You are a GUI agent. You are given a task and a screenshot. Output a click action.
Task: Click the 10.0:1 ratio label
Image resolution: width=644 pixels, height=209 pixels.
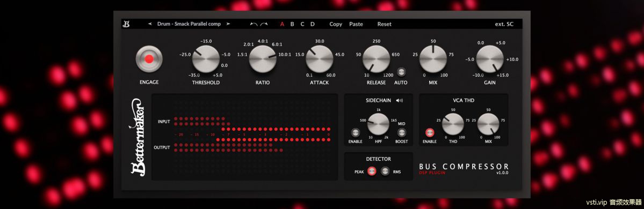285,55
